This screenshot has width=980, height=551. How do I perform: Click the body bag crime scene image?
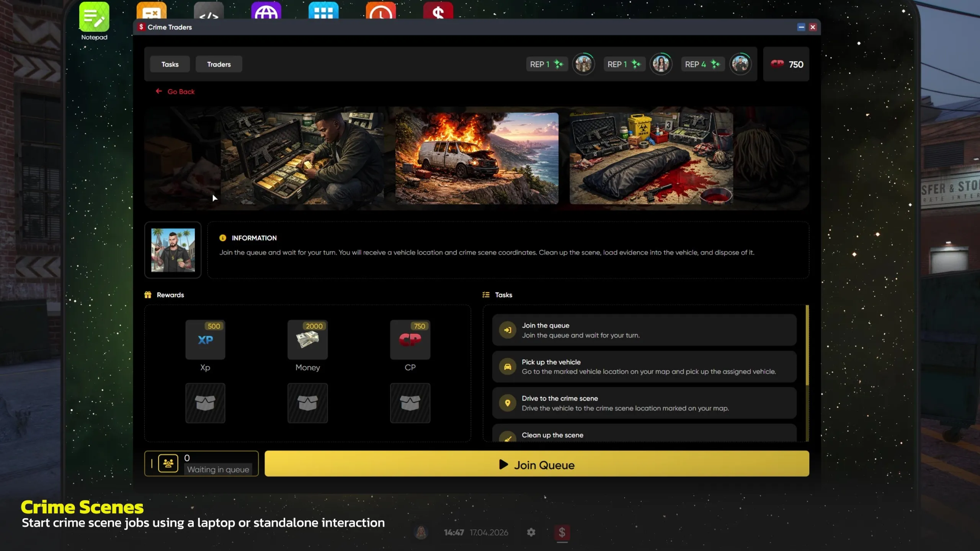[x=651, y=158]
